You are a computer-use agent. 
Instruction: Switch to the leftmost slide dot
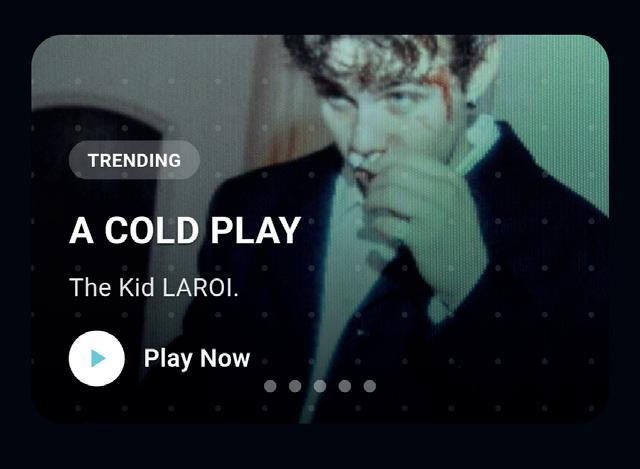coord(270,386)
